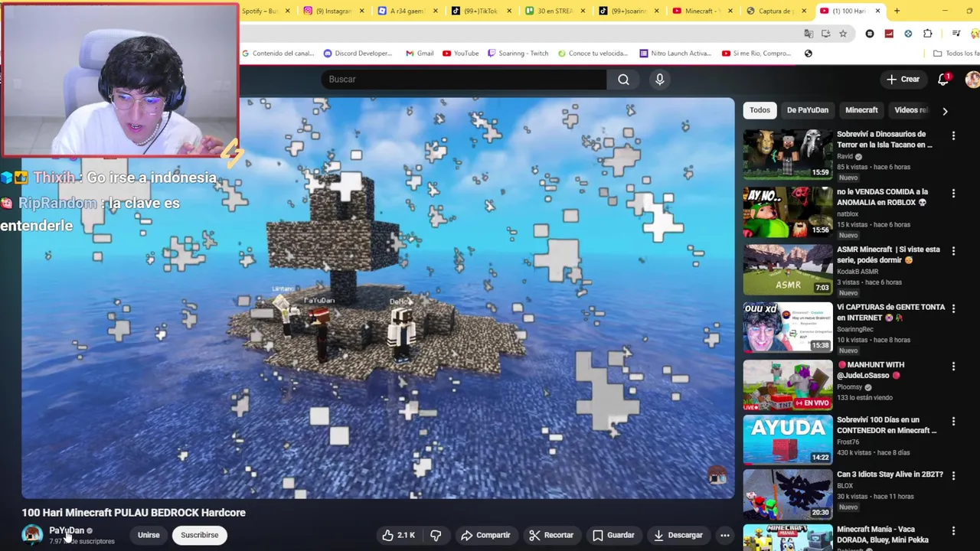Screen dimensions: 980x551
Task: Open the account avatar menu
Action: coord(972,80)
